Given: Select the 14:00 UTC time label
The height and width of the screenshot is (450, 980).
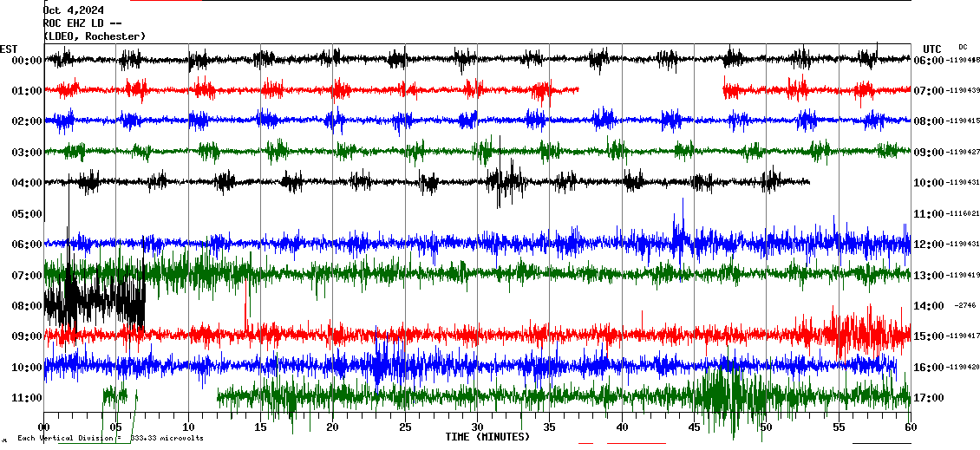Looking at the screenshot, I should [x=928, y=306].
